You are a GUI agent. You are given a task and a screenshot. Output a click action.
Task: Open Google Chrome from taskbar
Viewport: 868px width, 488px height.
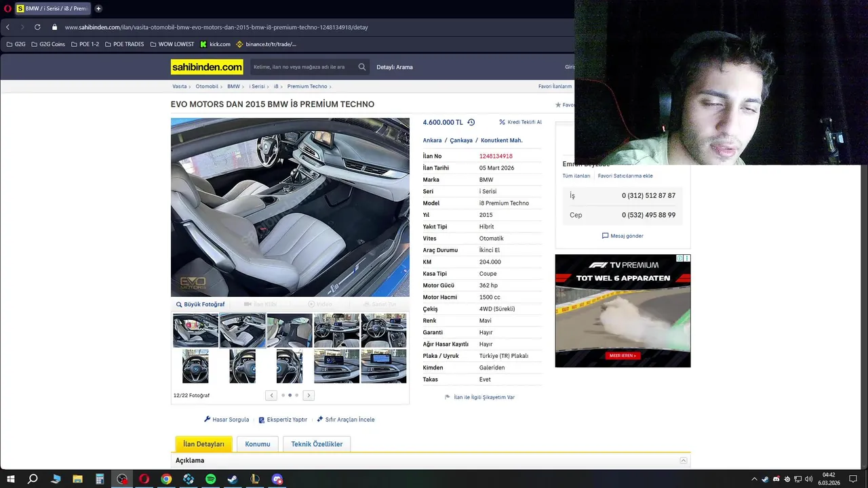click(166, 479)
